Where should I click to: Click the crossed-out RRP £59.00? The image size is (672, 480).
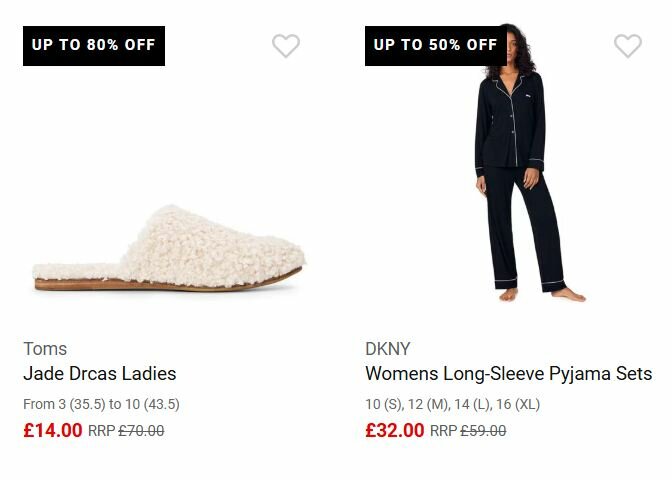(x=483, y=431)
